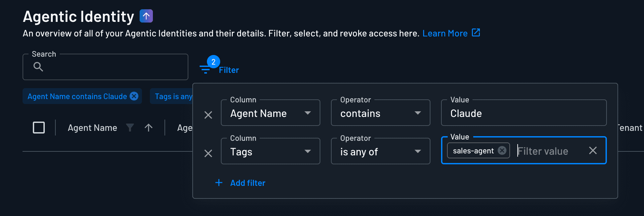
Task: Remove the 'Agent Name contains Claude' chip
Action: point(134,96)
